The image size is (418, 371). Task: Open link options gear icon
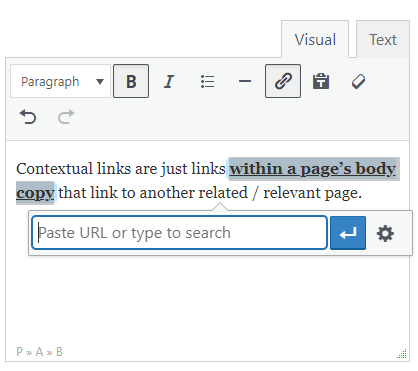385,233
